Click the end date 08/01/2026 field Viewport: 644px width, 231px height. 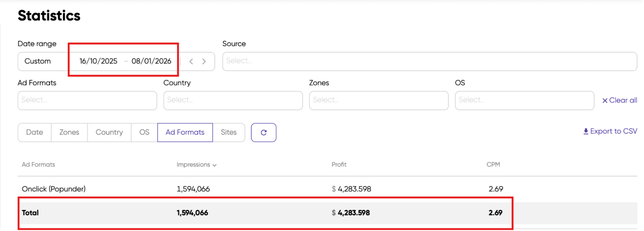(151, 61)
